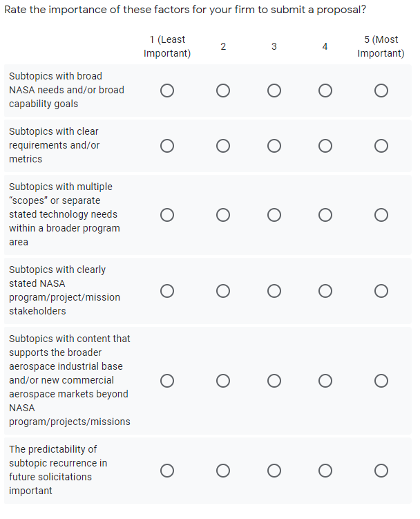Viewport: 420px width, 519px height.
Task: Select rating 3 for broad NASA needs
Action: 274,91
